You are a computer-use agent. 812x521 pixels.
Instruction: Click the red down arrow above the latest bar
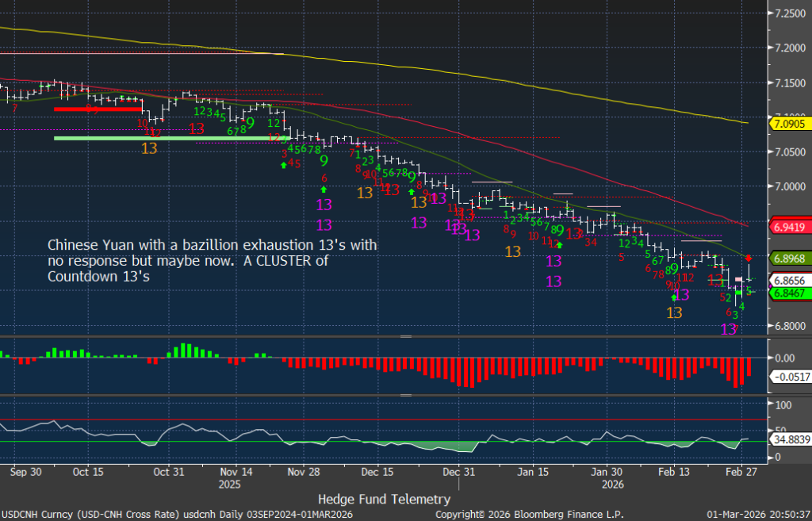click(x=749, y=259)
